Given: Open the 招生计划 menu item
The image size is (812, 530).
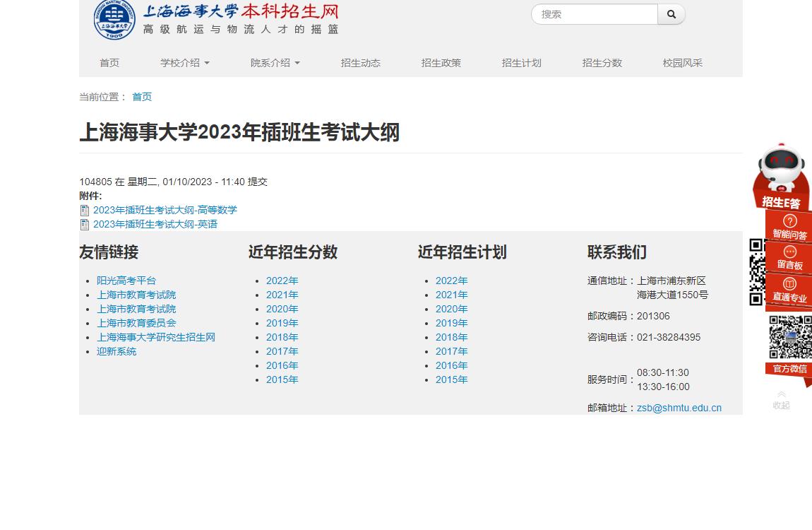Looking at the screenshot, I should pos(522,63).
